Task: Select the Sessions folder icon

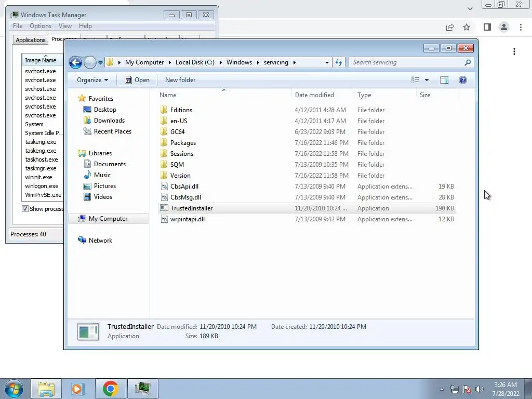Action: pos(164,153)
